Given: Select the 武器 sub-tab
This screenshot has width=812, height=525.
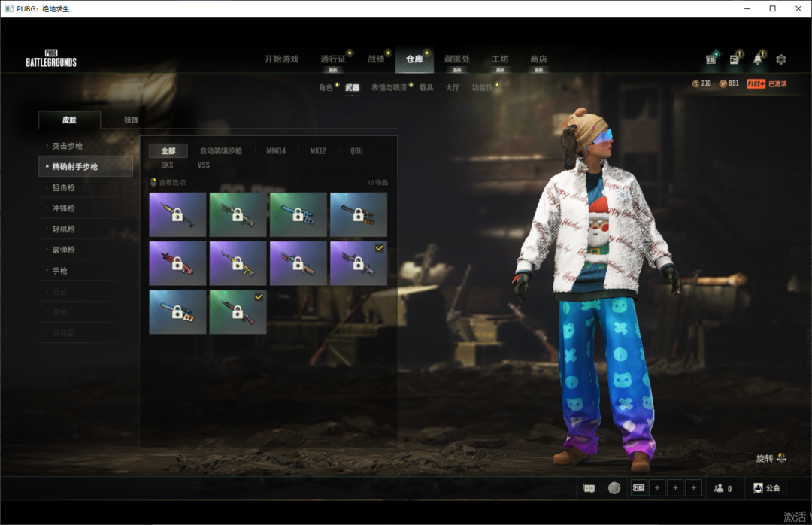Looking at the screenshot, I should tap(352, 87).
